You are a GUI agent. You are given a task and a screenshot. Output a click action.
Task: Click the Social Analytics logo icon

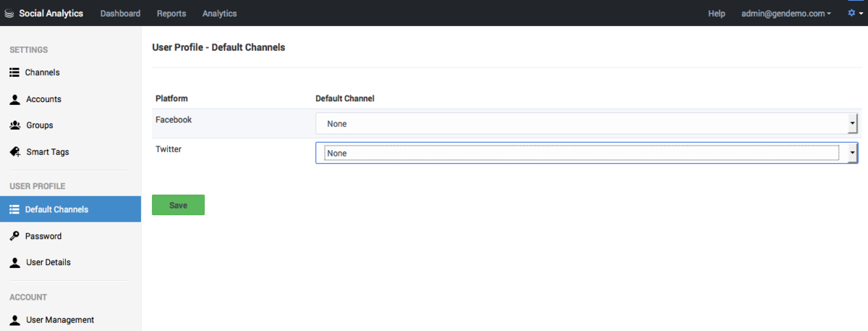[9, 14]
